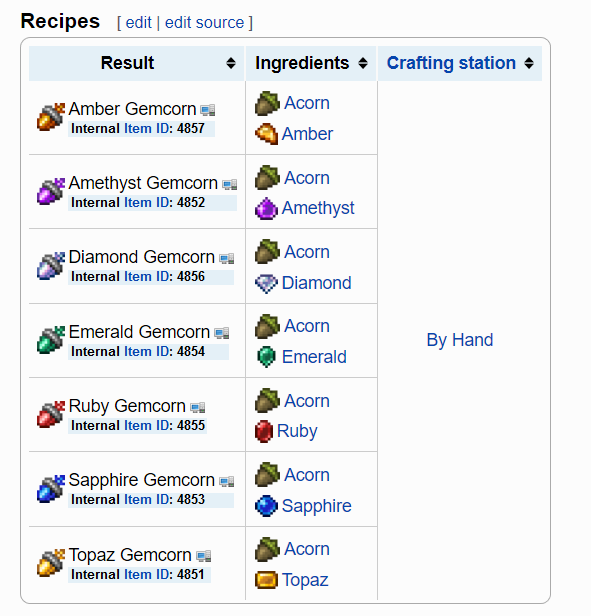591x616 pixels.
Task: Click the Diamond gem ingredient icon
Action: tap(266, 284)
